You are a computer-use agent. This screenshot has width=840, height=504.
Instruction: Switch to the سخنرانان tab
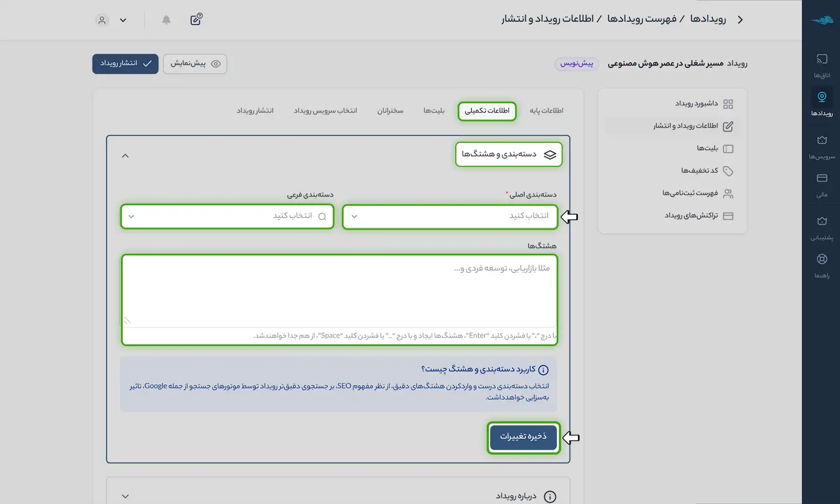click(x=390, y=111)
